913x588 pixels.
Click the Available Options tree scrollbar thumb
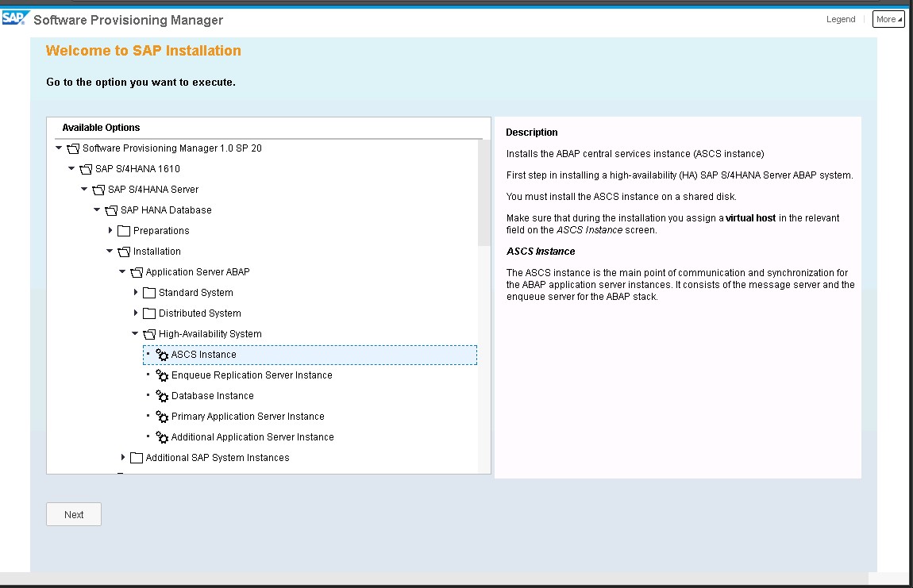(483, 193)
